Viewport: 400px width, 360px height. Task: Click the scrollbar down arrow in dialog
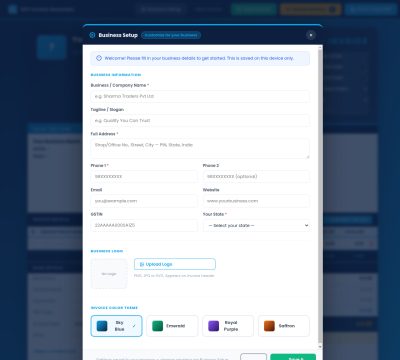coord(320,347)
